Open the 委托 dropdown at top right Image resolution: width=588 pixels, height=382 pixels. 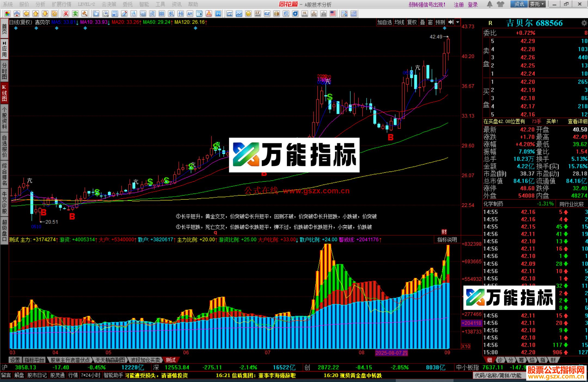537,4
